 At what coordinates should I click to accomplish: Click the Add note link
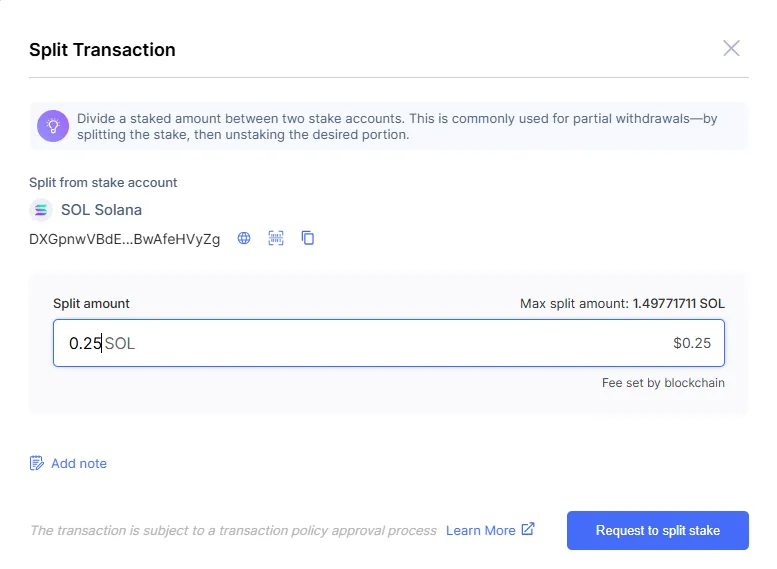(79, 463)
